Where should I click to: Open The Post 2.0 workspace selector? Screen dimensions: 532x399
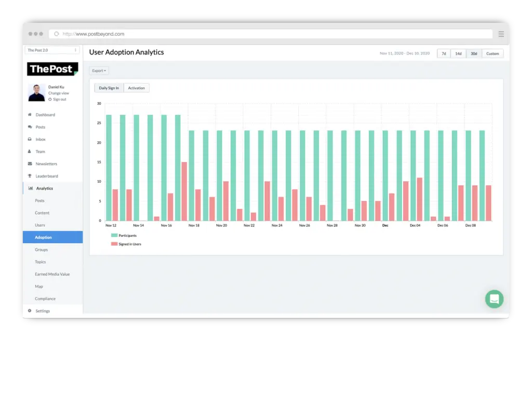[52, 50]
